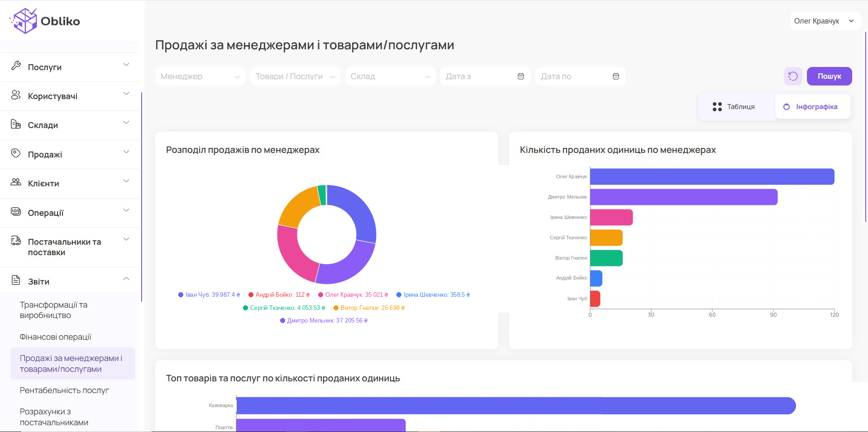Click the warehouse icon next to Склади
The image size is (868, 432).
point(16,124)
